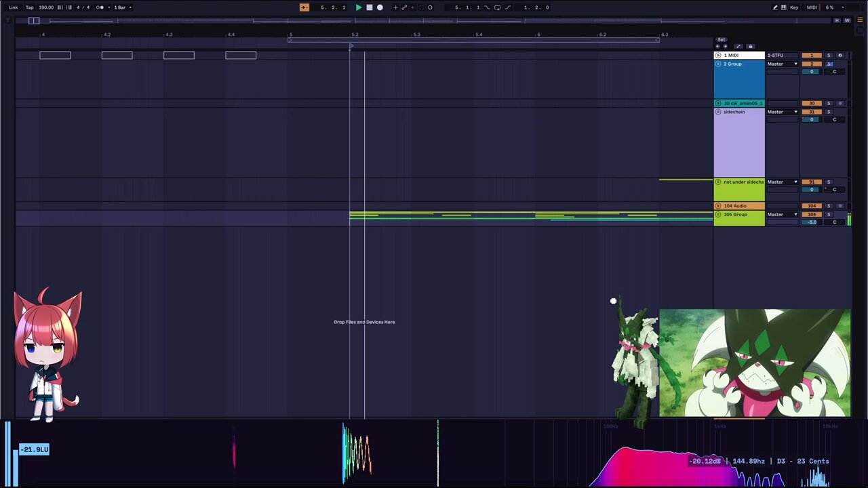Viewport: 868px width, 488px height.
Task: Toggle track activator 91
Action: 812,182
